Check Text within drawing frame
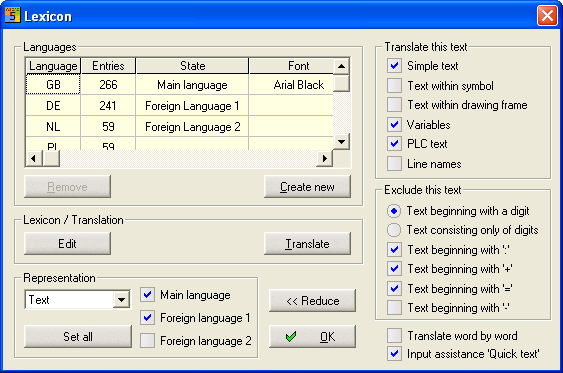Viewport: 563px width, 373px height. (x=394, y=105)
